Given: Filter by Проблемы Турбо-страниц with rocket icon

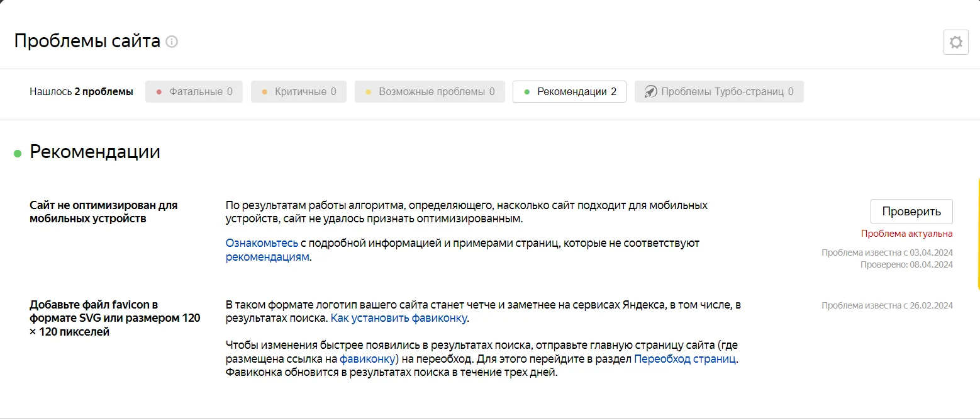Looking at the screenshot, I should pos(718,91).
